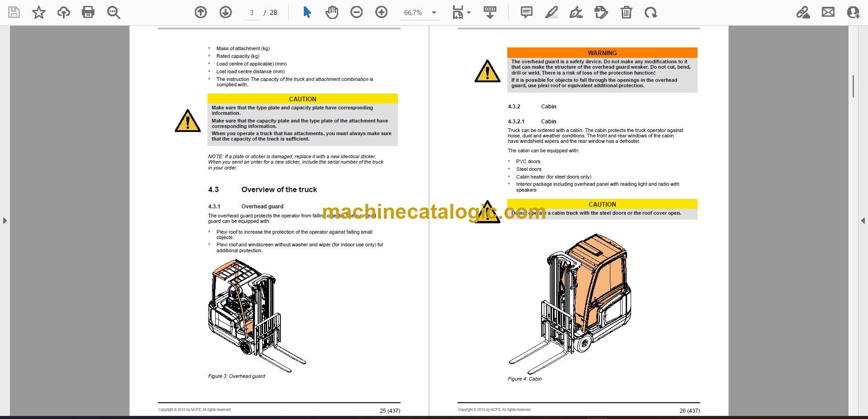Click 'Rated capacity (kg)' bullet
Viewport: 868px width, 419px height.
pos(238,56)
